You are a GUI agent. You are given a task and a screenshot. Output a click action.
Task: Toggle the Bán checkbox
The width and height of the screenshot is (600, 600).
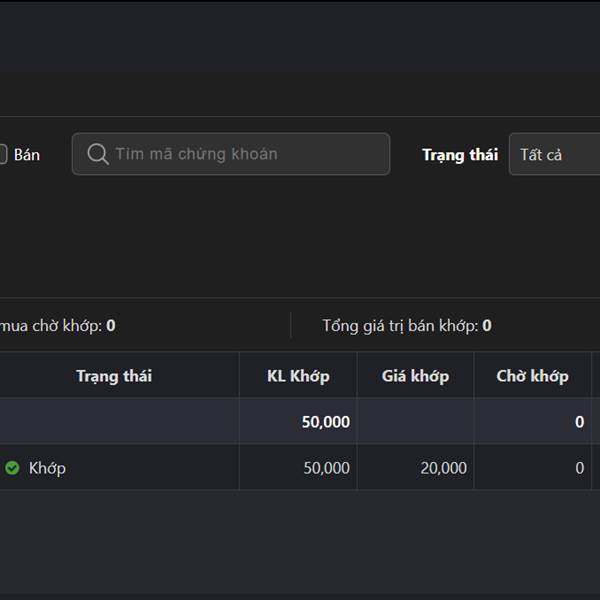(3, 154)
